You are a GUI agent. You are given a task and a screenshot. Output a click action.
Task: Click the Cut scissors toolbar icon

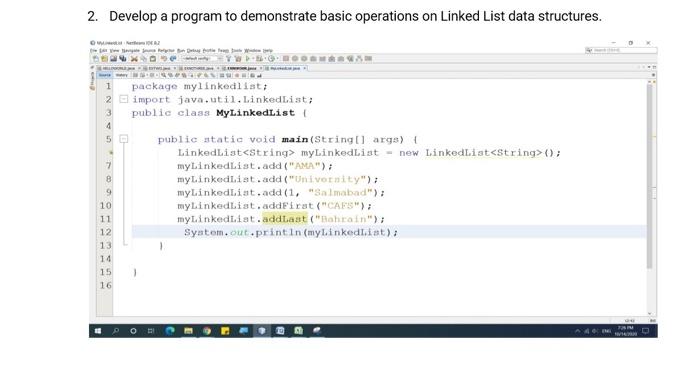tap(134, 58)
